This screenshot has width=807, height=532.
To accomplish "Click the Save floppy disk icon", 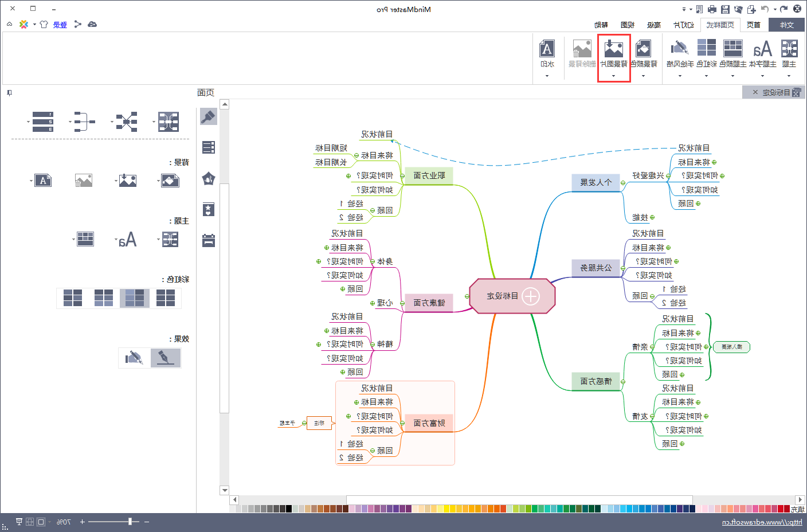I will [725, 9].
